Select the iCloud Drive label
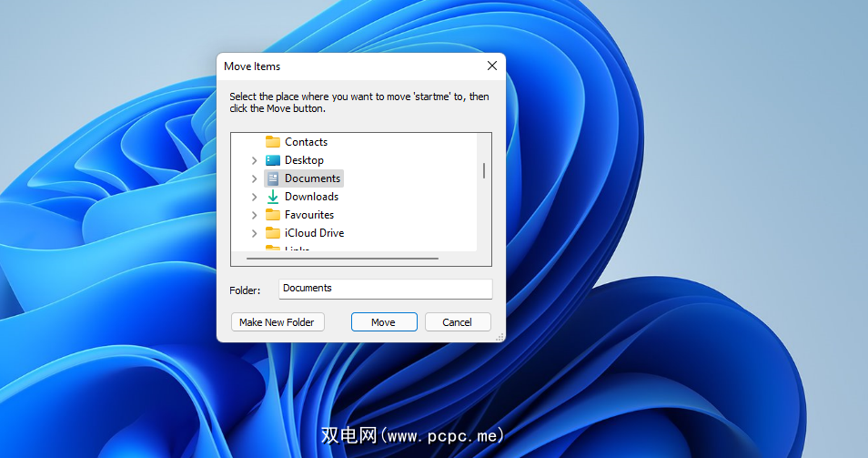The image size is (868, 458). [314, 233]
